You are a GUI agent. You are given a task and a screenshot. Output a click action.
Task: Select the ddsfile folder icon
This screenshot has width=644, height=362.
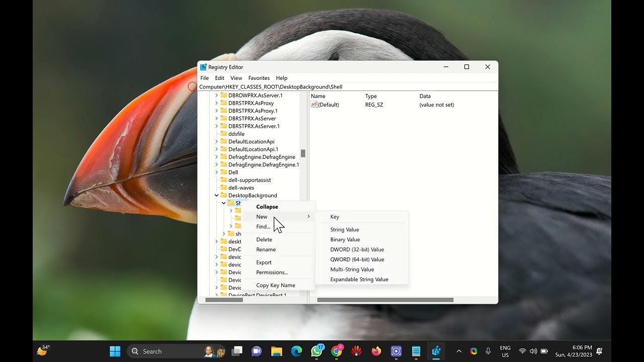pos(224,134)
